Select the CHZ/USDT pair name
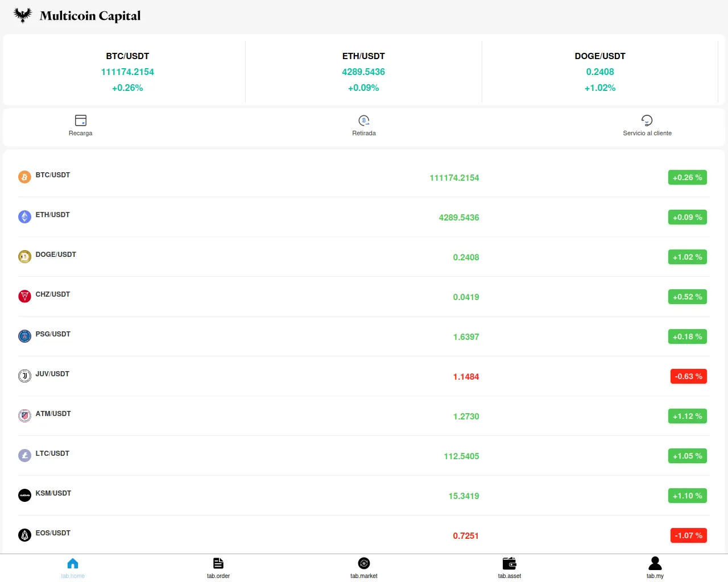The image size is (728, 582). click(x=53, y=294)
